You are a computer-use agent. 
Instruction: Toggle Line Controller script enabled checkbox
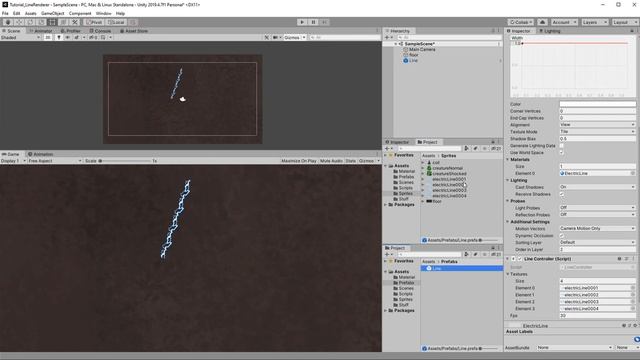click(x=520, y=259)
